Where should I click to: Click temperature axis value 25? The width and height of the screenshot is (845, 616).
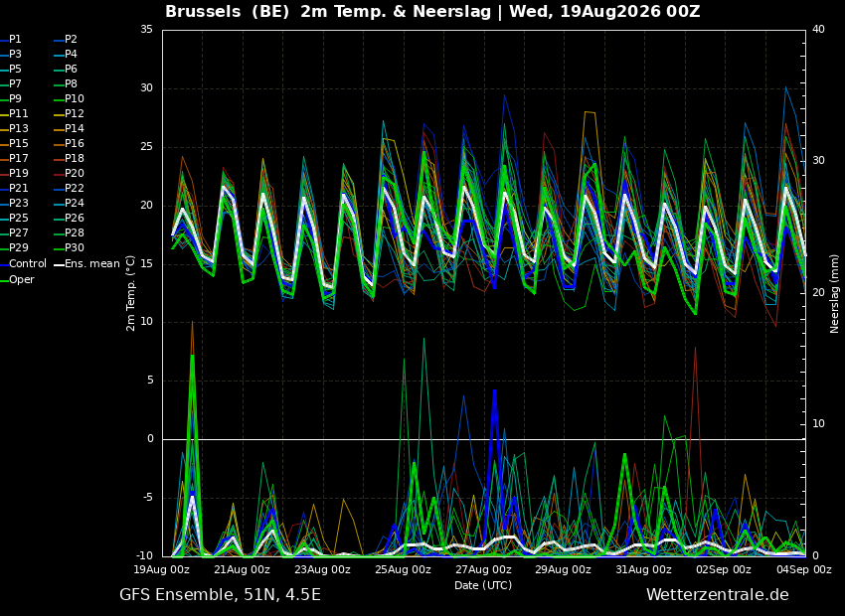pos(146,146)
